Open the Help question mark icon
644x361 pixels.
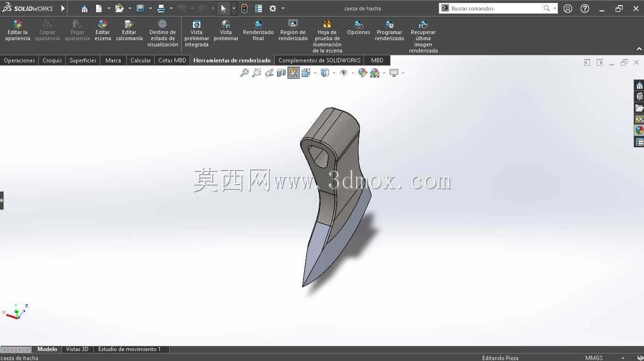[585, 9]
